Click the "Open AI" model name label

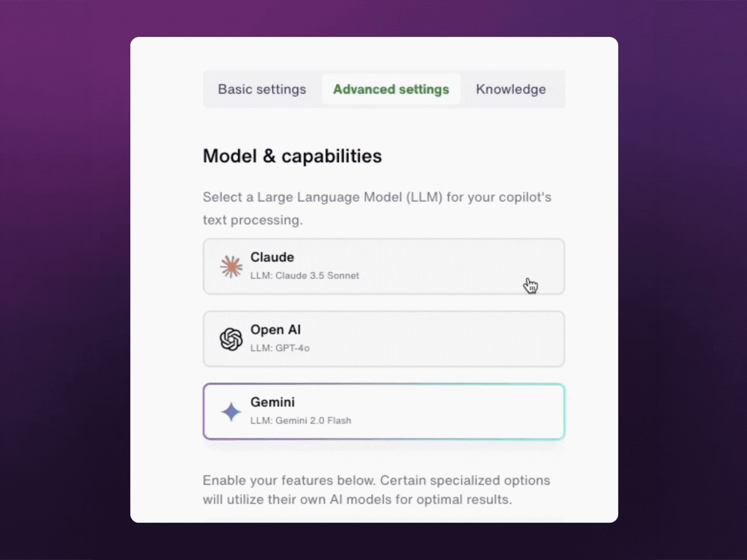click(275, 330)
